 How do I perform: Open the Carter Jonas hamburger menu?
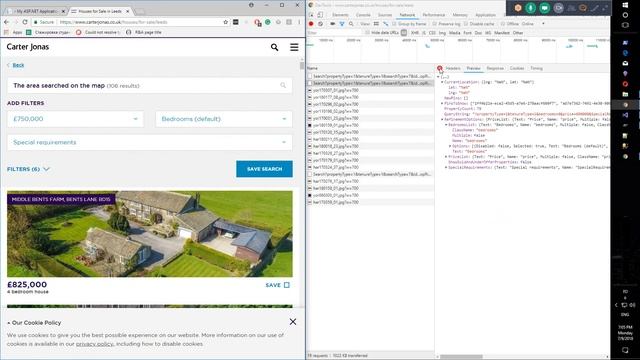(294, 47)
